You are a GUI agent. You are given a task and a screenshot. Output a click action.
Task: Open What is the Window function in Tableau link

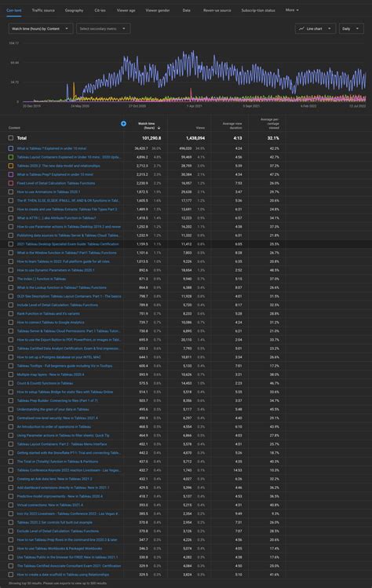(67, 253)
